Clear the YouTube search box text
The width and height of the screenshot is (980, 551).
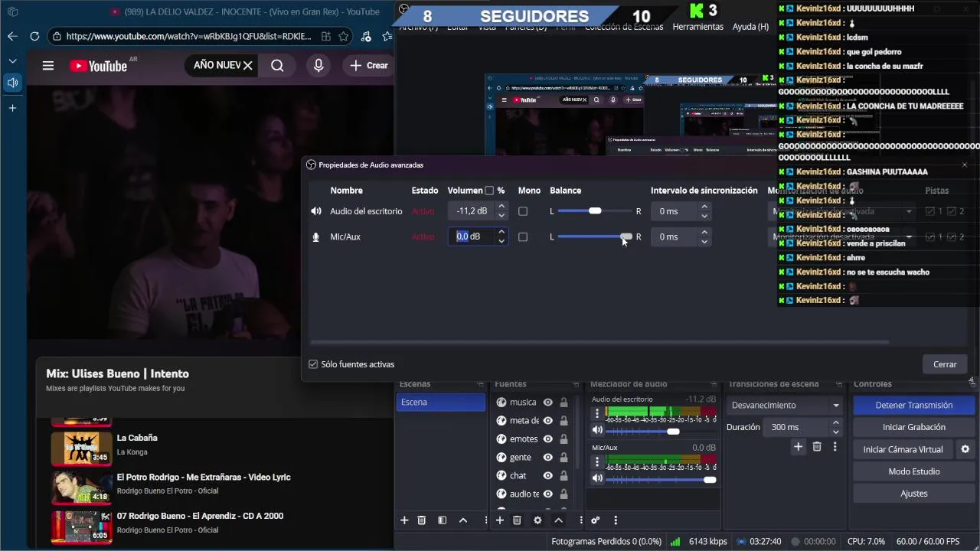247,66
